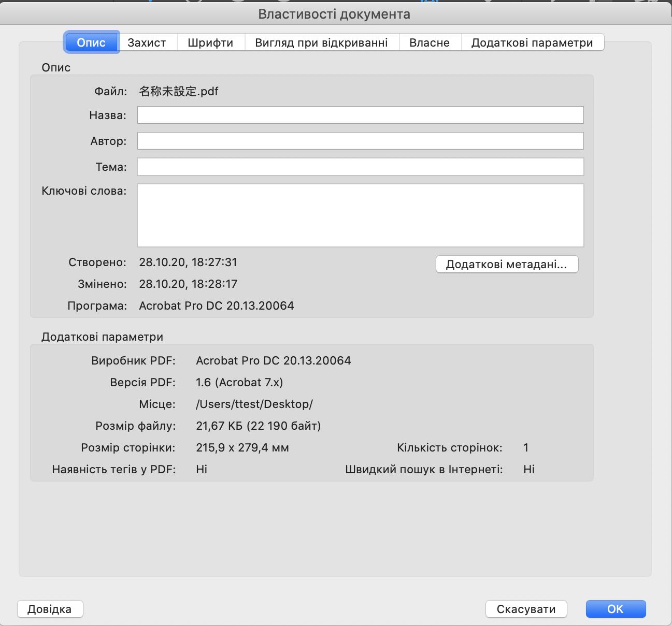
Task: Select the Створено date 28.10.20, 18:27:31
Action: click(188, 263)
